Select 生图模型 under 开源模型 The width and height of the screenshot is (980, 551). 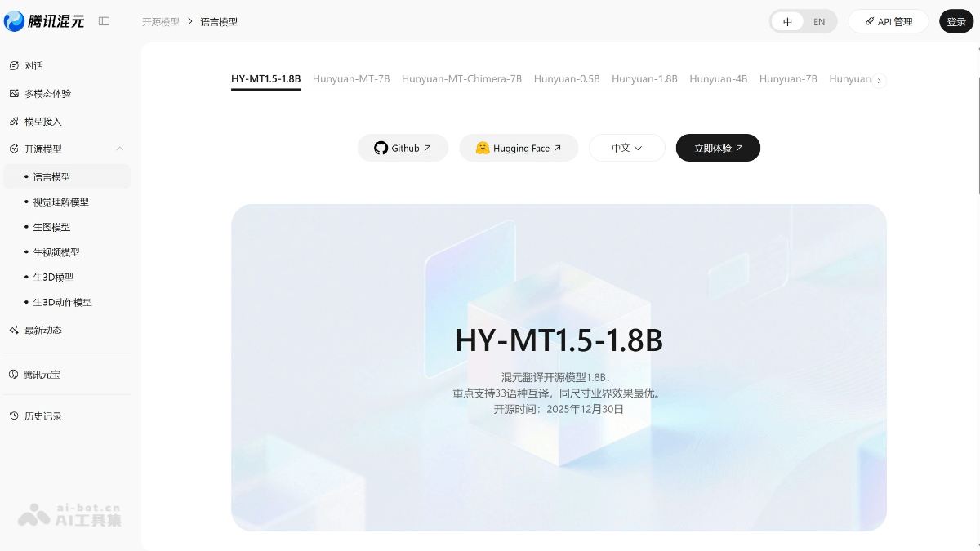51,226
